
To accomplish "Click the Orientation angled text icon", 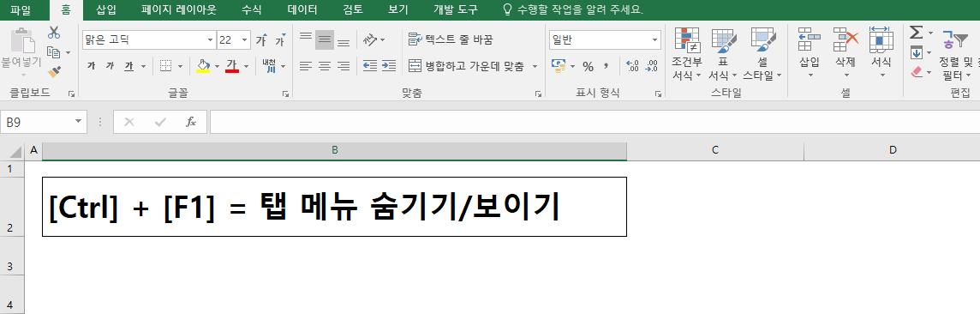I will click(x=371, y=40).
